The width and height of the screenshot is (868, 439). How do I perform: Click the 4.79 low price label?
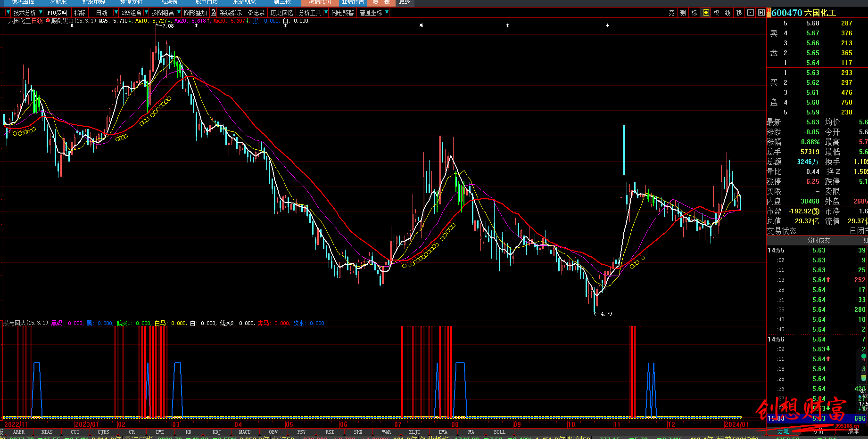tap(606, 314)
